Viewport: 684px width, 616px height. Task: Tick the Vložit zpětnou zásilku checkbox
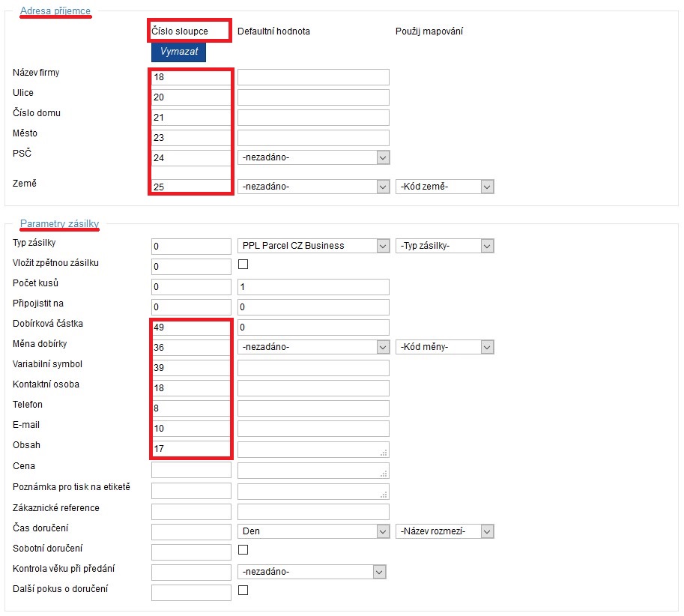pyautogui.click(x=243, y=265)
